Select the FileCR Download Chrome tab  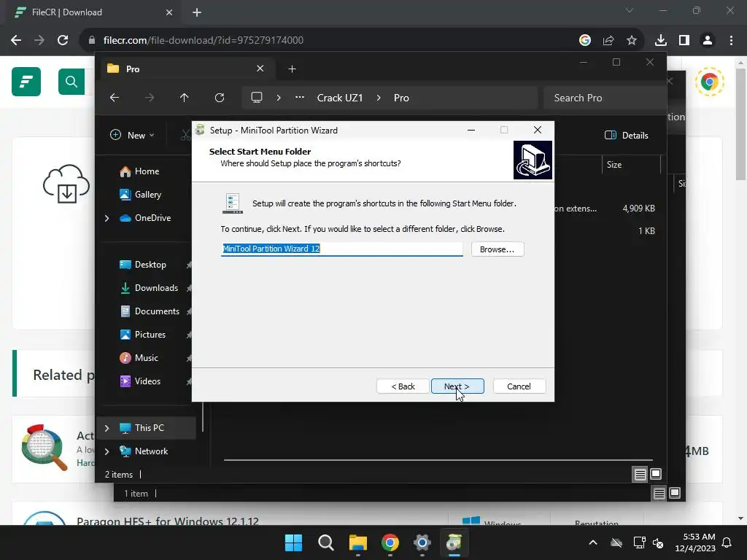[x=93, y=12]
